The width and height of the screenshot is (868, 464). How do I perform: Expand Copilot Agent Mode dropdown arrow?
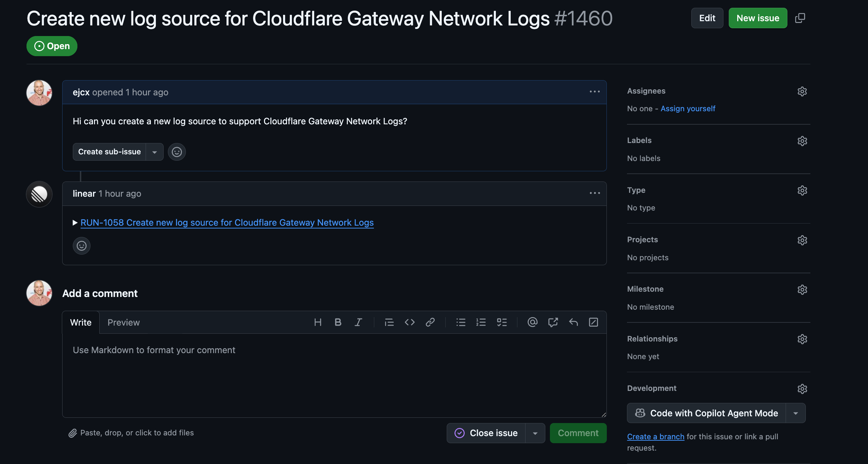(x=796, y=413)
